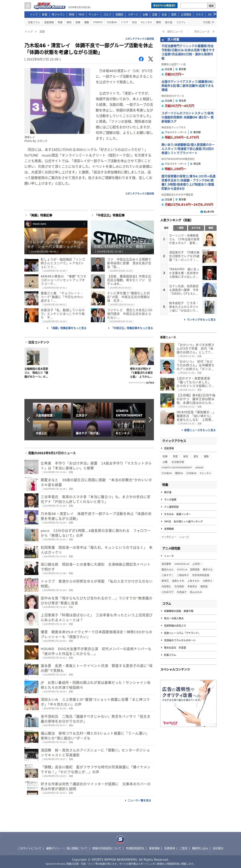This screenshot has width=241, height=868.
Task: Open the 辻希美 手作り「おばけ弁当」 headline
Action: click(96, 466)
